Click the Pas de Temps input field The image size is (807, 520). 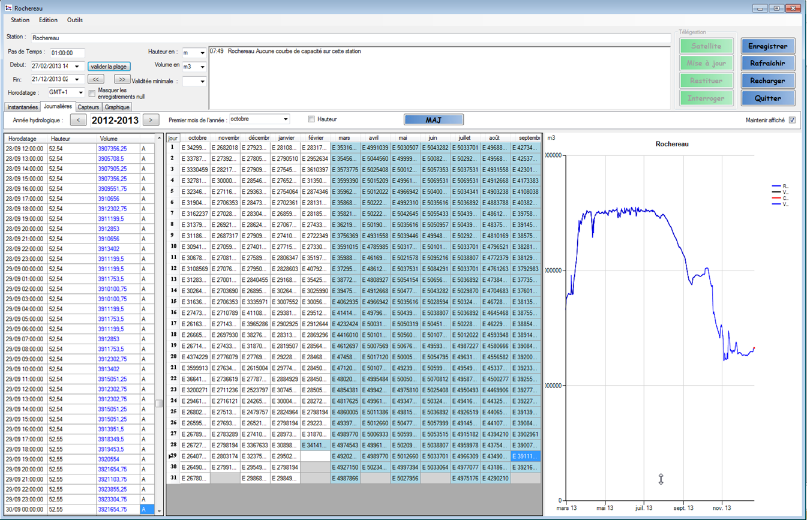point(67,53)
